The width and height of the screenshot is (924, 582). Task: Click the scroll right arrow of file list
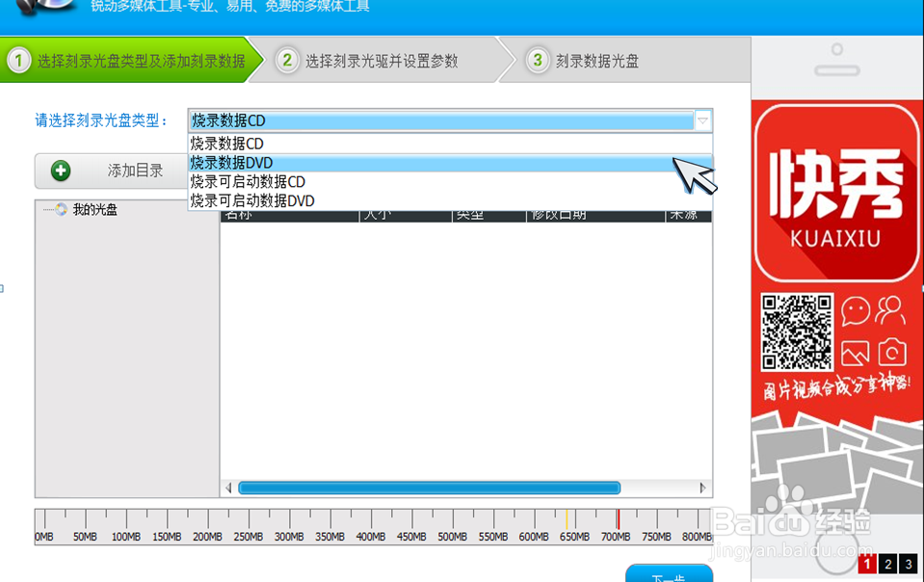pyautogui.click(x=702, y=488)
